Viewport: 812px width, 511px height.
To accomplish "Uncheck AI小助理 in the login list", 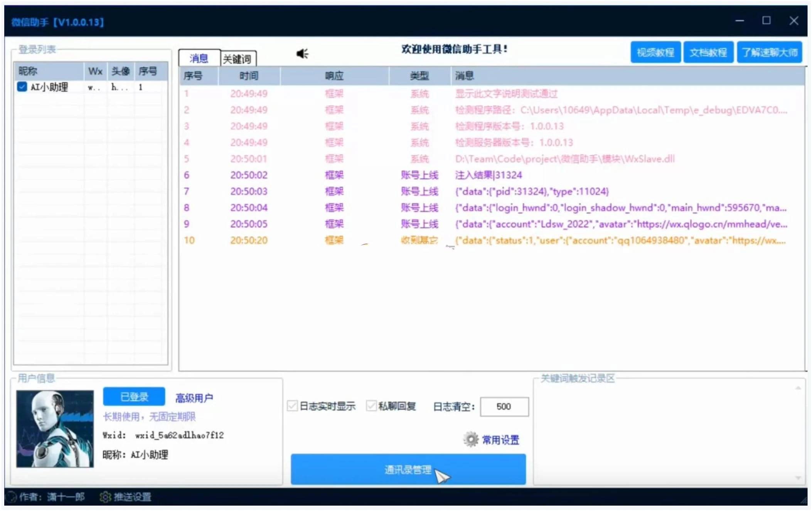I will pyautogui.click(x=22, y=87).
